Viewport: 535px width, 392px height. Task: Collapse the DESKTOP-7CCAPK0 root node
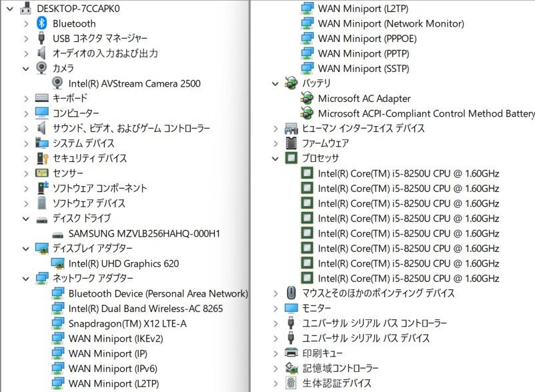click(x=10, y=9)
